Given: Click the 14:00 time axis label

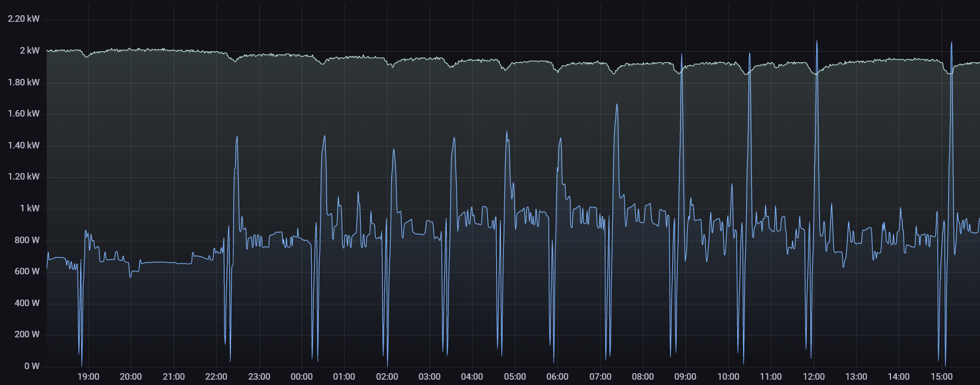Looking at the screenshot, I should pos(899,377).
